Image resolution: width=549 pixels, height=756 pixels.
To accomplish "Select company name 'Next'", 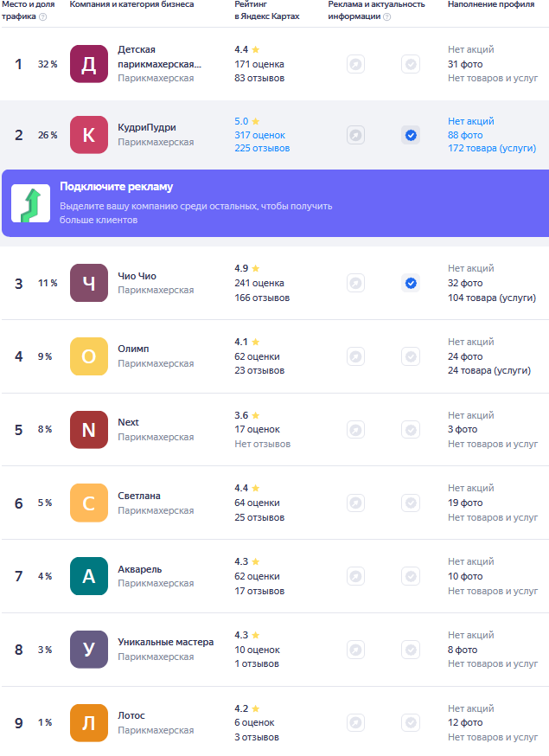I will (128, 422).
